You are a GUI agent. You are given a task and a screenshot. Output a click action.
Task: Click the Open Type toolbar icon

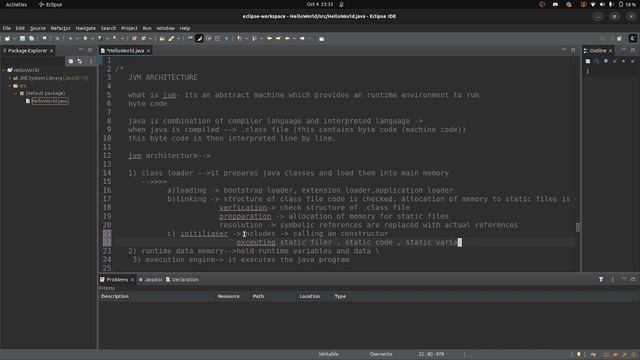[x=162, y=38]
